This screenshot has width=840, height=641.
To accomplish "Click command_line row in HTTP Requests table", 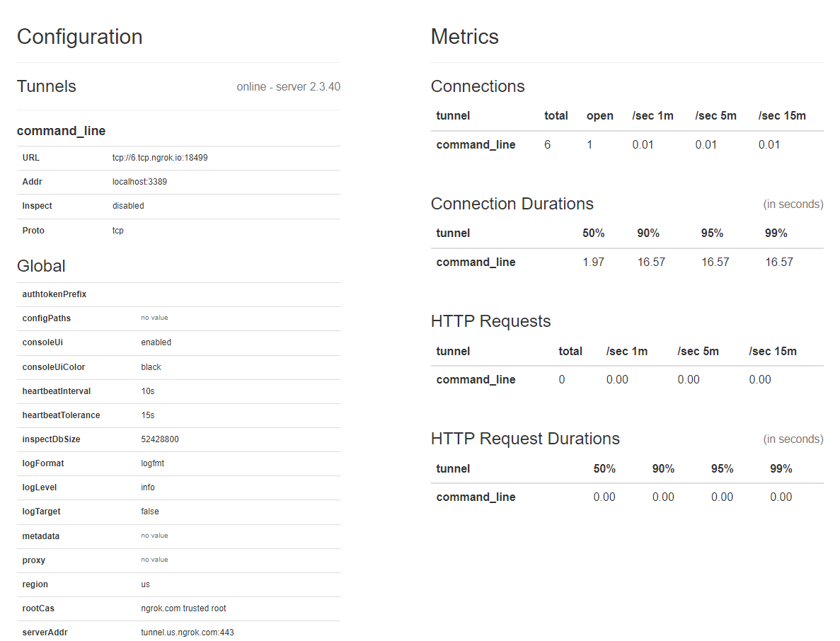I will (627, 380).
